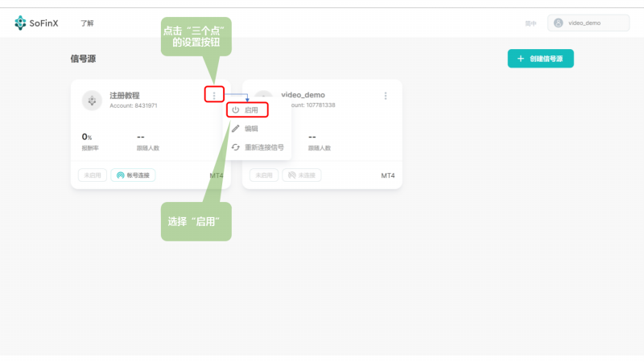Click the 注册教程 card title

pyautogui.click(x=125, y=95)
